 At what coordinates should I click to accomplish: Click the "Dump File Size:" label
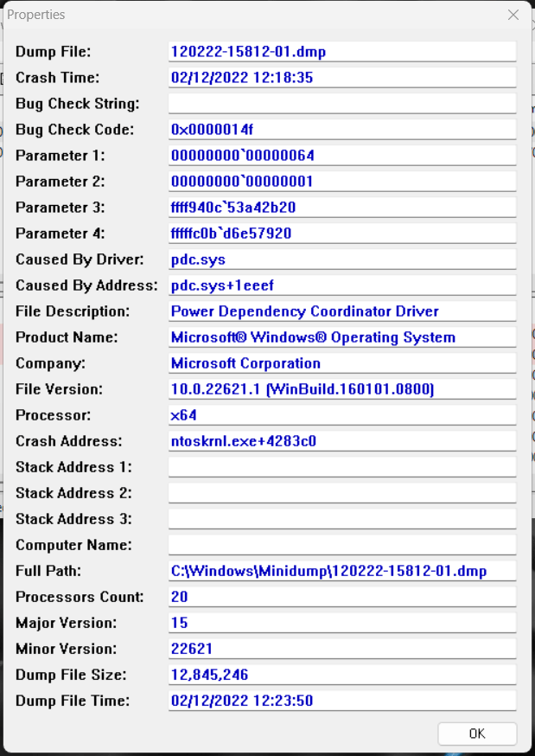pos(71,675)
